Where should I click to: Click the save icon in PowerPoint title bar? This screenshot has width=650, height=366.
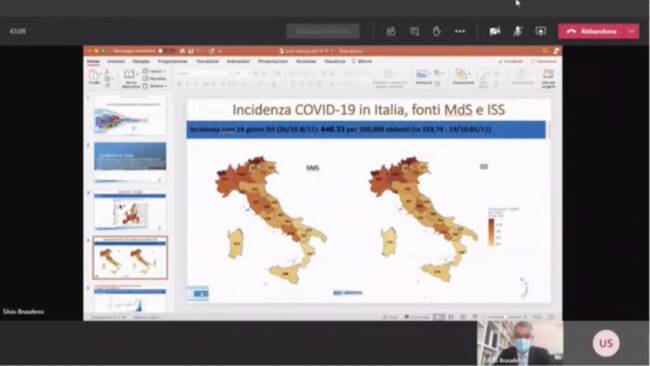click(x=191, y=51)
